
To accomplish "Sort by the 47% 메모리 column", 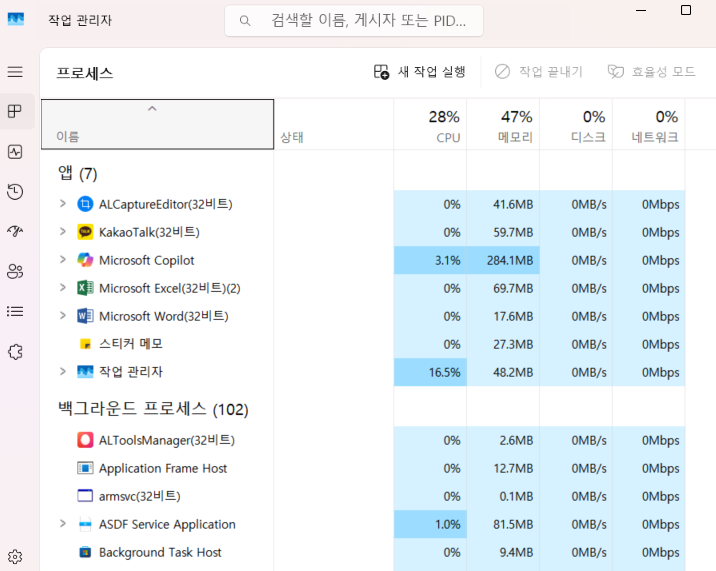I will click(x=503, y=124).
